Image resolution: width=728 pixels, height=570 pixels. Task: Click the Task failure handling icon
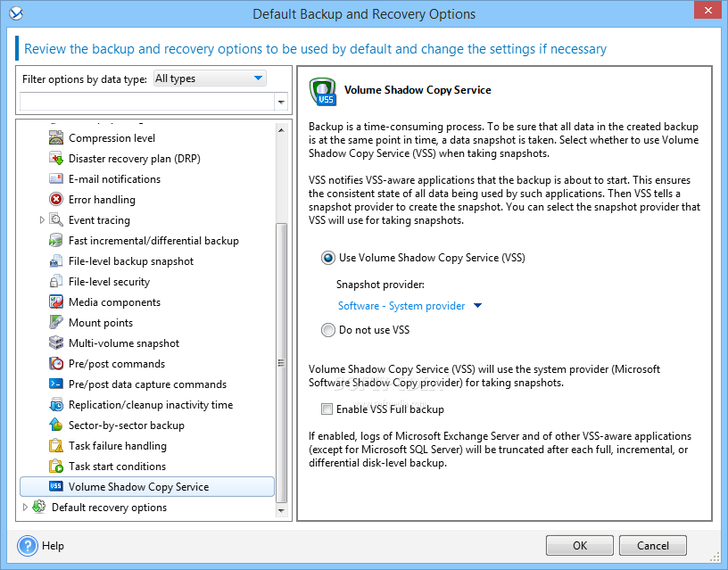(56, 446)
